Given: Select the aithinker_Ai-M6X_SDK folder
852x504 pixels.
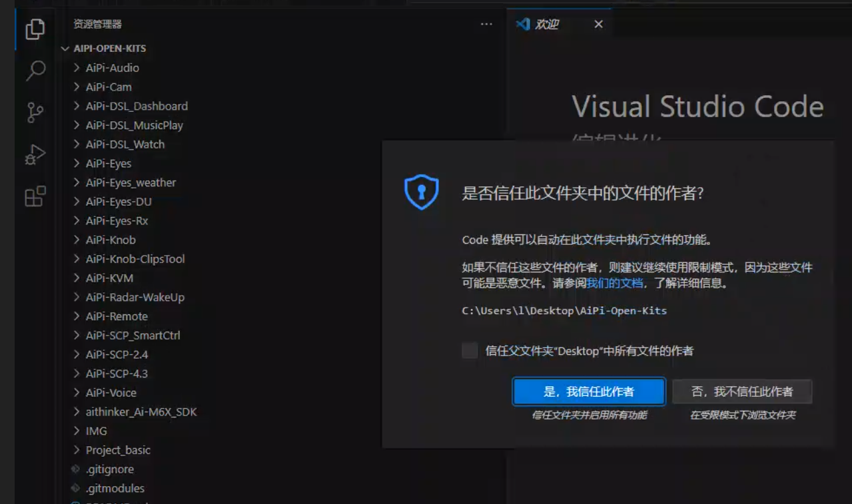Looking at the screenshot, I should click(141, 412).
